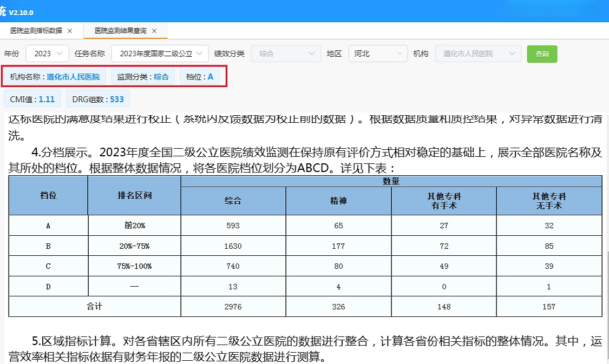Expand the 地区 dropdown showing 河北

pos(377,54)
